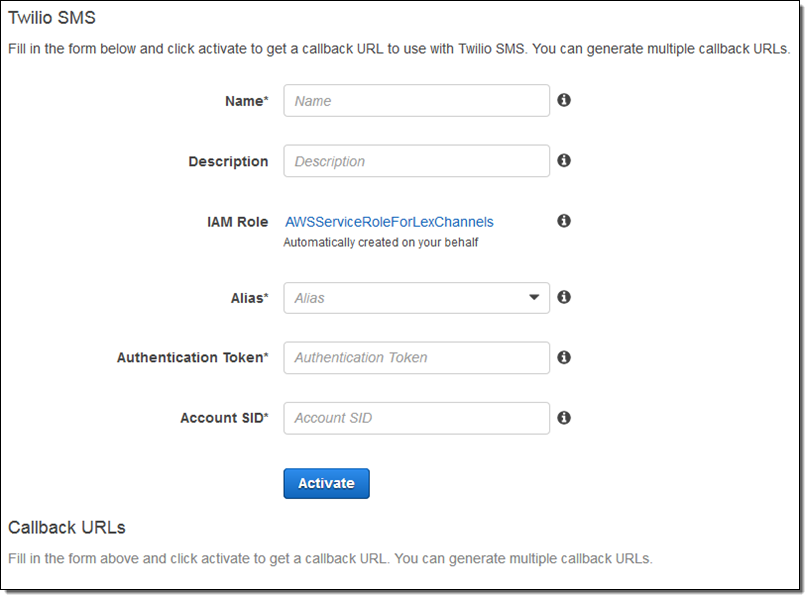Show help for Account SID field
810x600 pixels.
[564, 417]
